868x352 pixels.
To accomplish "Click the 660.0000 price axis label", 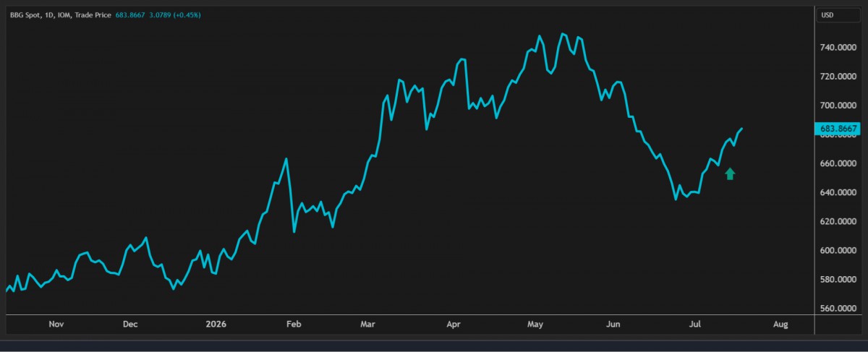I will 838,163.
